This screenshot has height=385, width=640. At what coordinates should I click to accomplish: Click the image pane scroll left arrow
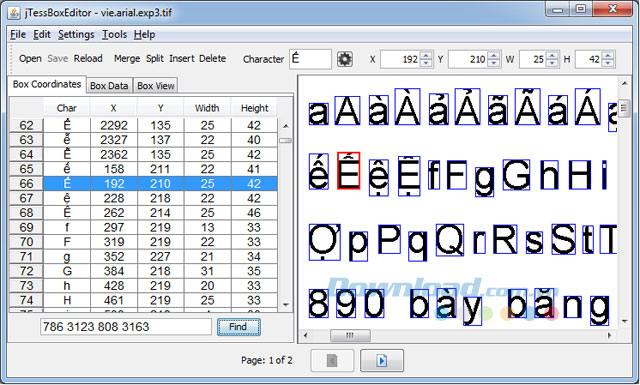click(305, 336)
